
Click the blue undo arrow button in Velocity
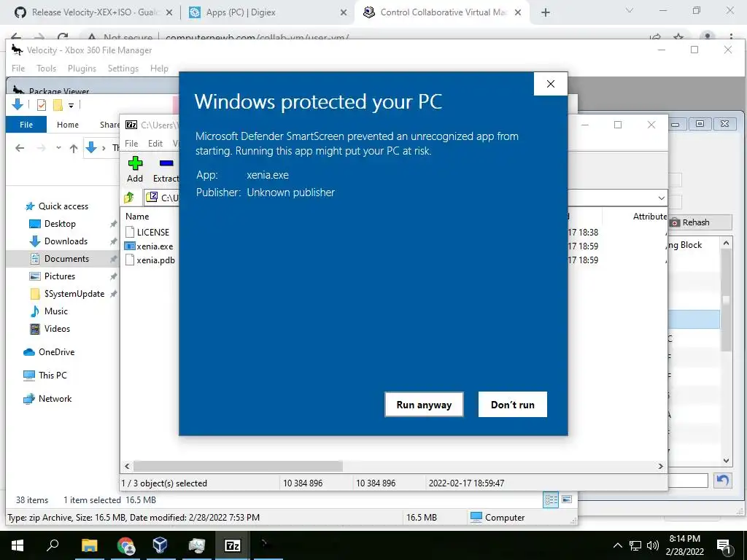[723, 481]
